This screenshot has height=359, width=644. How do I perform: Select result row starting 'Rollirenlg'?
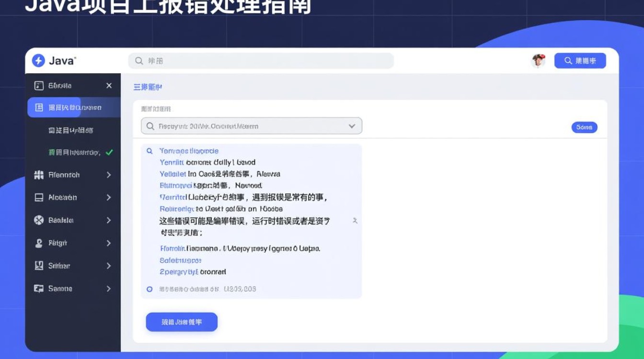(x=221, y=209)
